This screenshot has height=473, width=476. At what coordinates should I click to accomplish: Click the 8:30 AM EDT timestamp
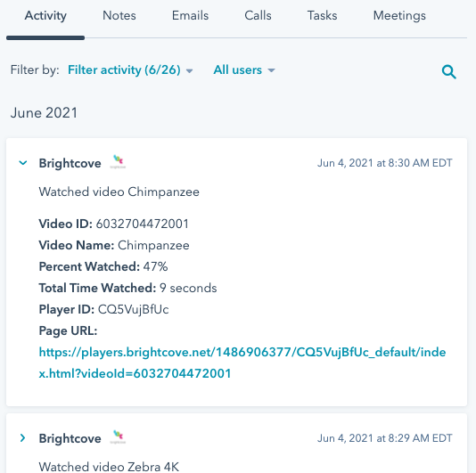384,163
